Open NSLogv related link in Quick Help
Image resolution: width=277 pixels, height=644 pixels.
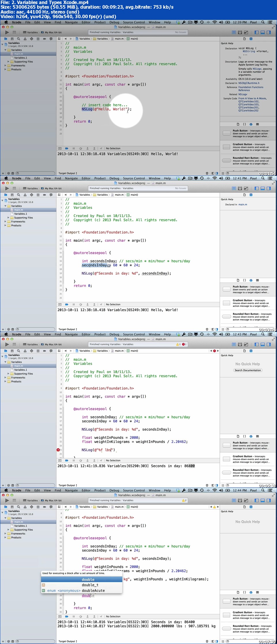point(243,94)
